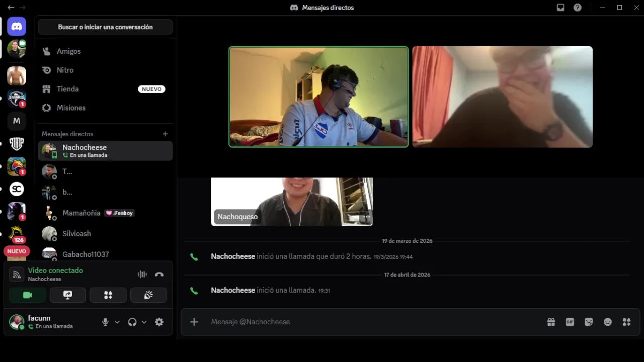Toggle the green camera button
The width and height of the screenshot is (644, 362).
click(x=28, y=295)
